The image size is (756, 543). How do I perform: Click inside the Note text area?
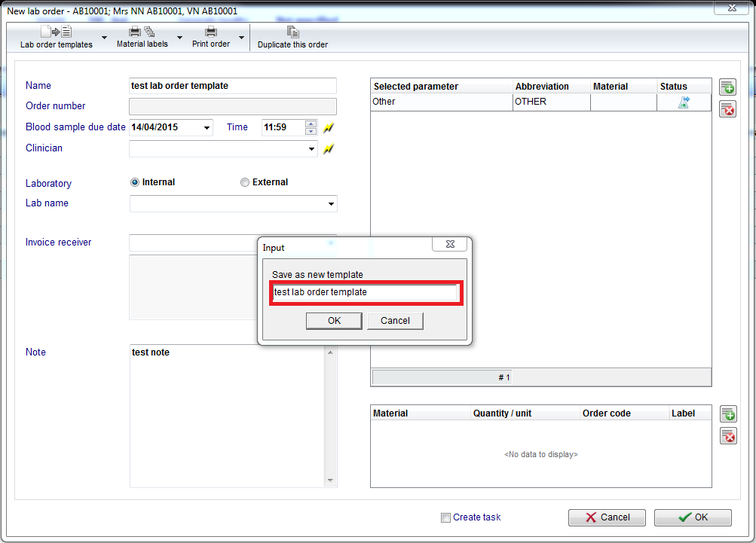pos(227,416)
